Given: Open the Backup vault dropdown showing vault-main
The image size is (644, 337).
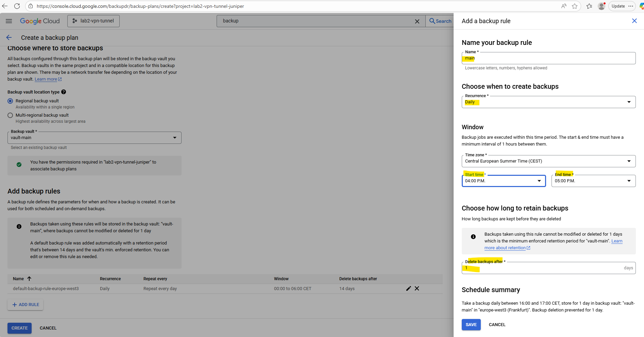Looking at the screenshot, I should coord(95,138).
